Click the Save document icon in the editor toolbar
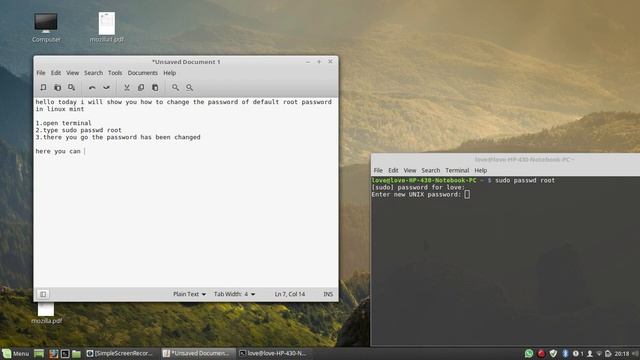 71,87
